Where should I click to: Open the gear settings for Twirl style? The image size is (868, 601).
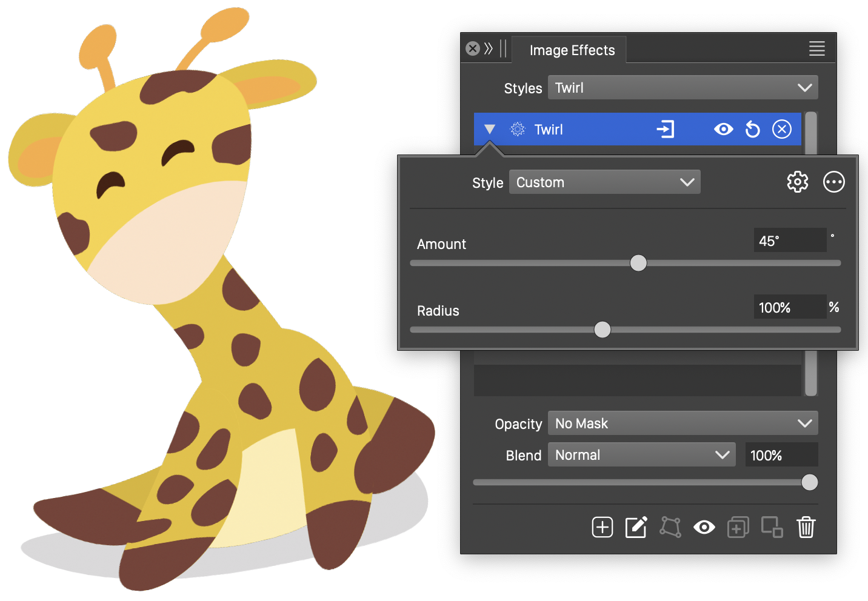coord(797,182)
